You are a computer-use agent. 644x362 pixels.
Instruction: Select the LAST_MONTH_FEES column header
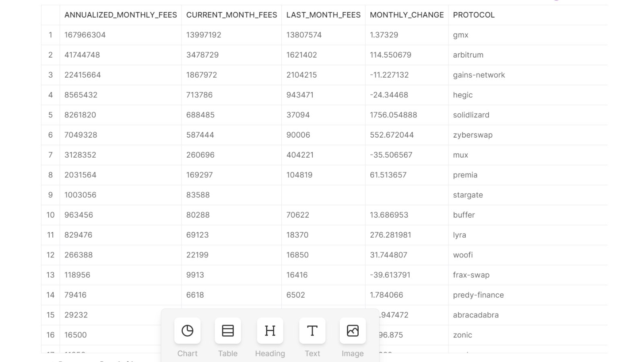coord(323,15)
